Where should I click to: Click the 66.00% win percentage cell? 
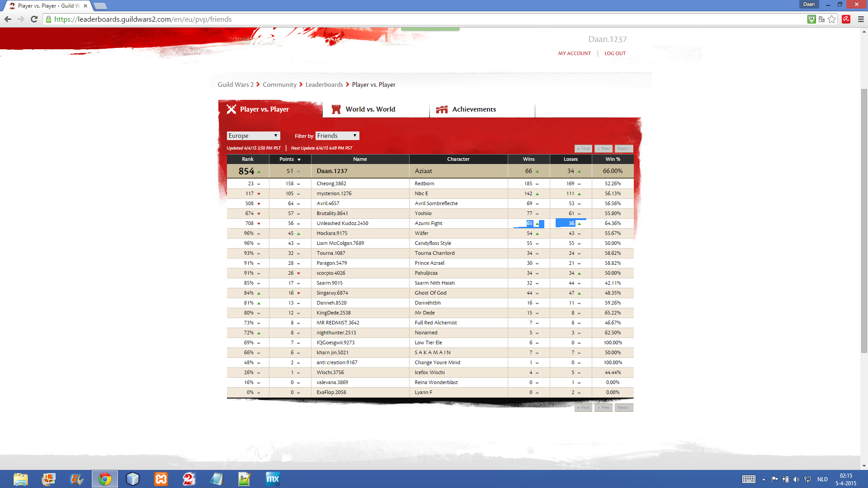613,171
